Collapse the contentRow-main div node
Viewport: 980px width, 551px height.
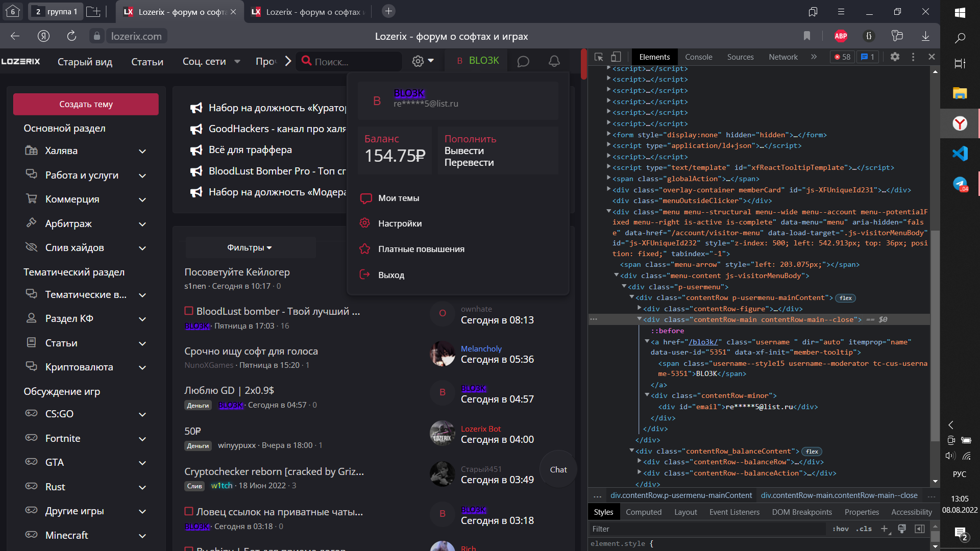pos(639,319)
